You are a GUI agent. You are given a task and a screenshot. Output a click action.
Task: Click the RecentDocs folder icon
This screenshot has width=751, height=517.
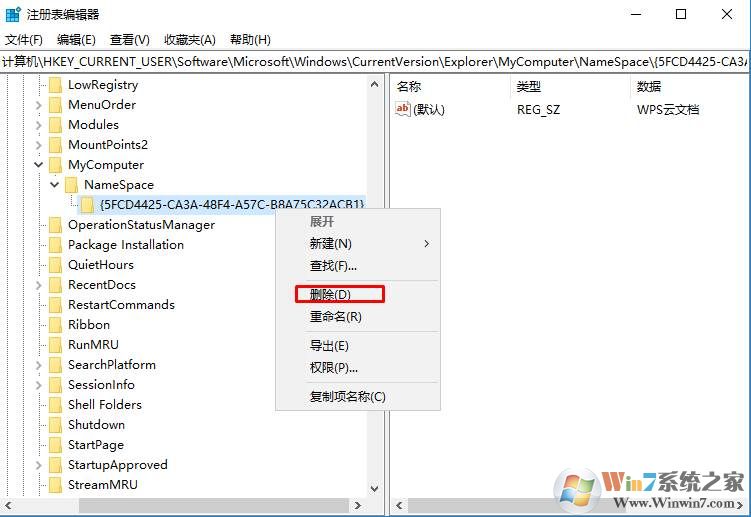coord(56,285)
